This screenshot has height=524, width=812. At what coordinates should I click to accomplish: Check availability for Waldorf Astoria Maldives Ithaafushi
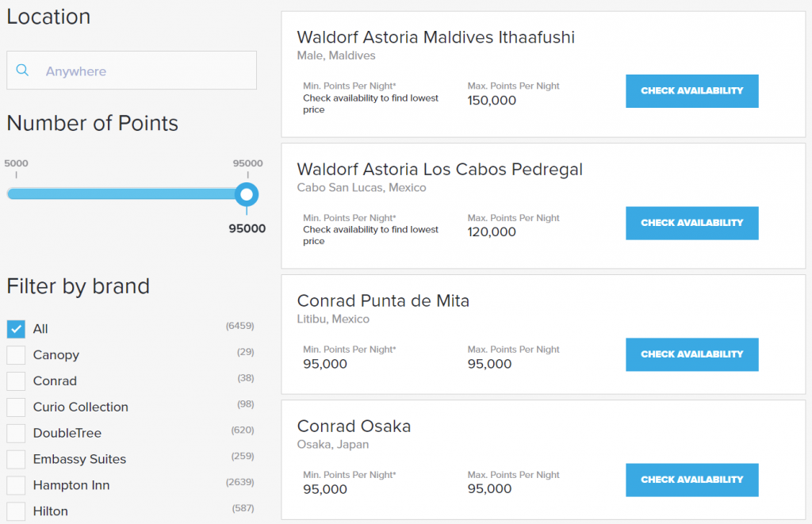click(691, 90)
